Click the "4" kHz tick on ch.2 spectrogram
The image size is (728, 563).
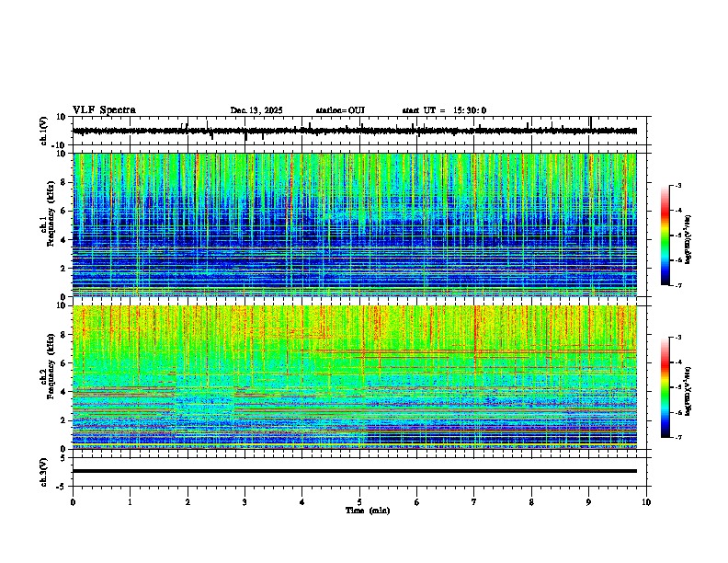pos(64,392)
